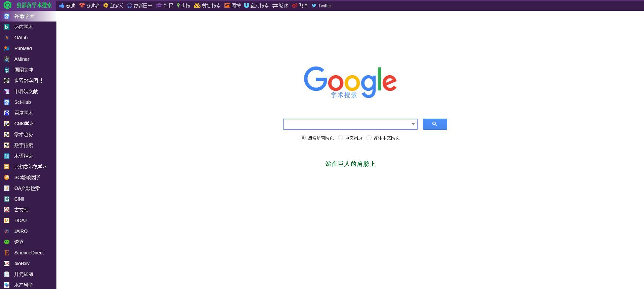
Task: Select the PubMed icon in sidebar
Action: click(7, 48)
